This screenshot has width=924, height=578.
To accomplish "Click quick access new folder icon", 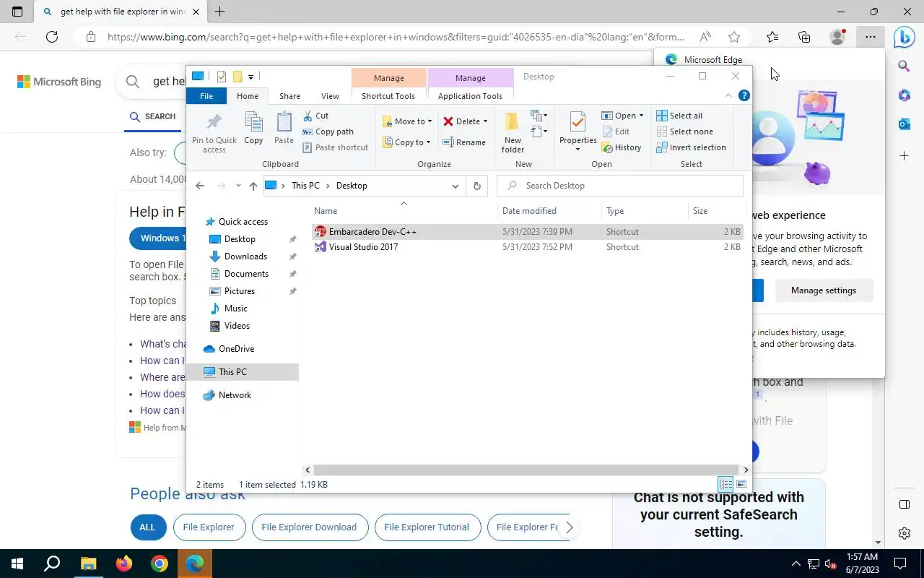I will click(237, 77).
